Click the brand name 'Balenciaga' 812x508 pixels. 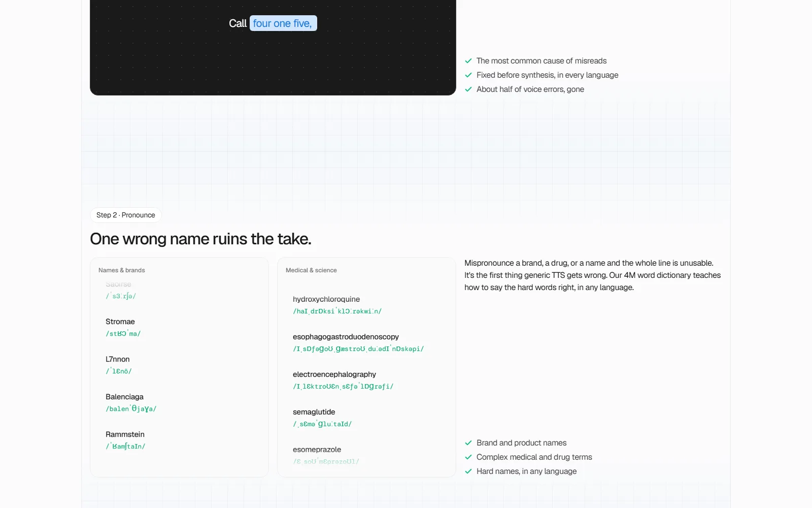pos(124,397)
